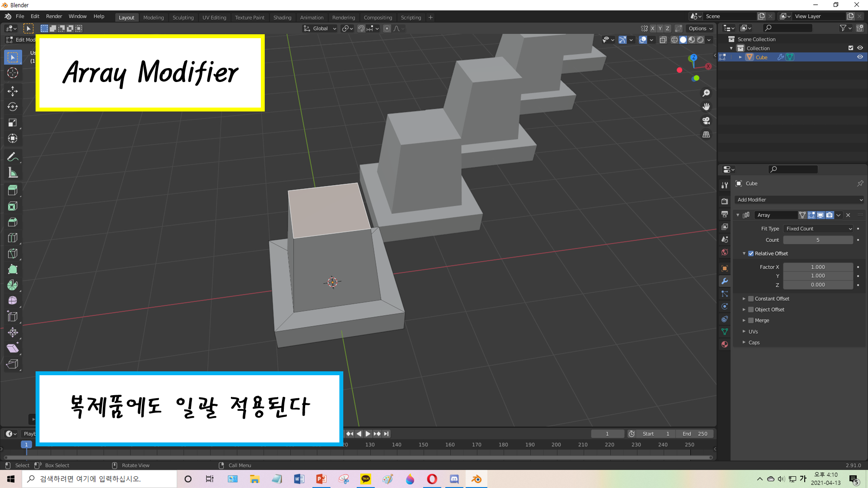This screenshot has width=868, height=488.
Task: Switch to the UV Editing workspace tab
Action: tap(214, 17)
